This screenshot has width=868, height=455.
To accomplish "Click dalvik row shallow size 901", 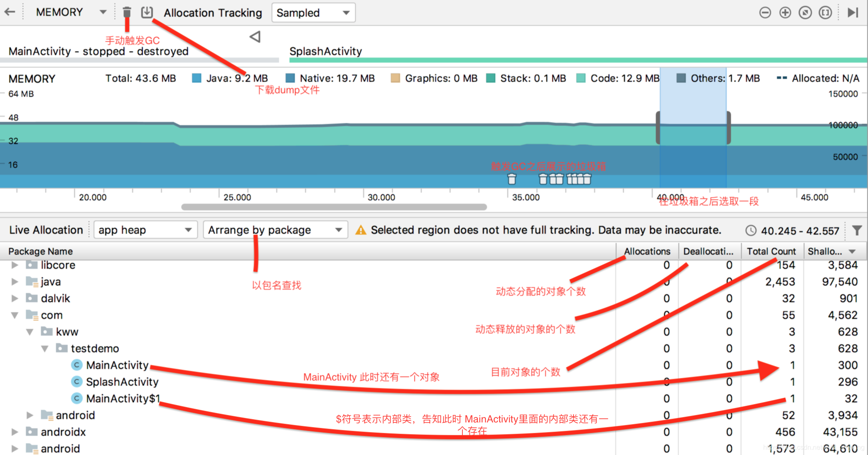I will click(x=848, y=298).
